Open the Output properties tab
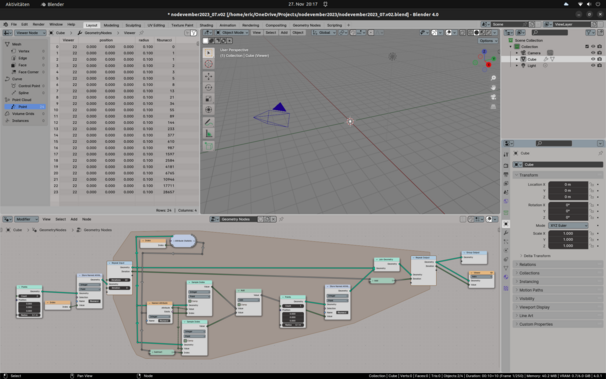 point(506,174)
